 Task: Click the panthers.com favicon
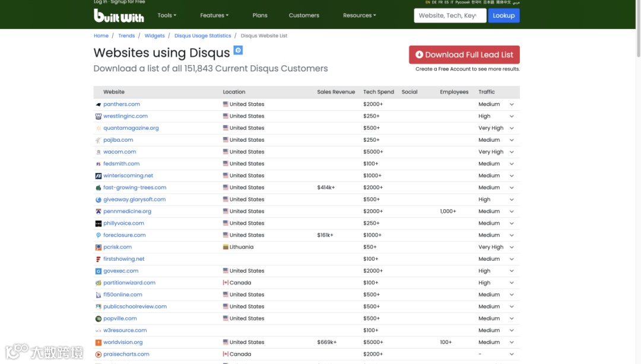pos(98,104)
